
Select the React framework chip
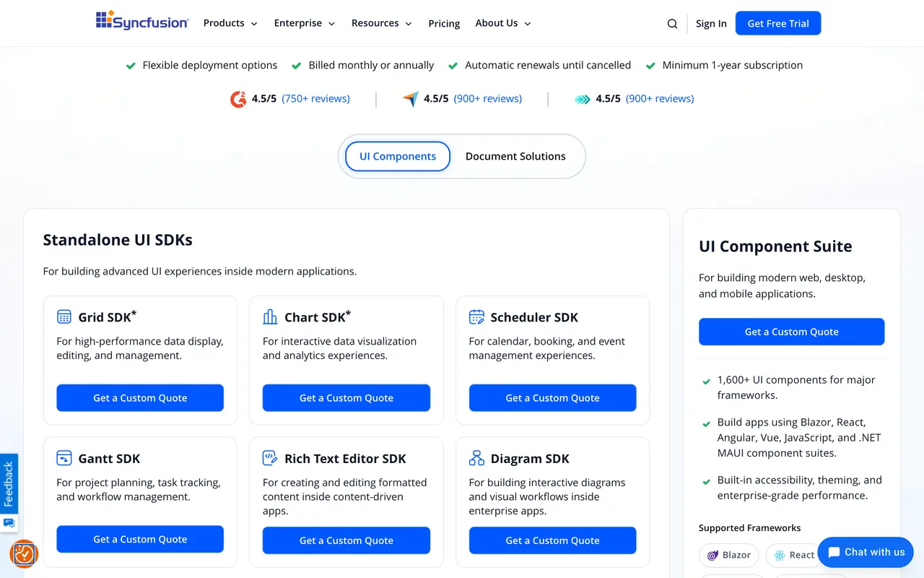794,555
